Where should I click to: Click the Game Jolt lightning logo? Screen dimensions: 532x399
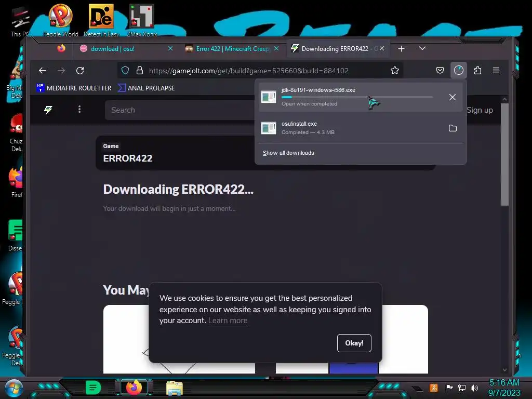48,110
